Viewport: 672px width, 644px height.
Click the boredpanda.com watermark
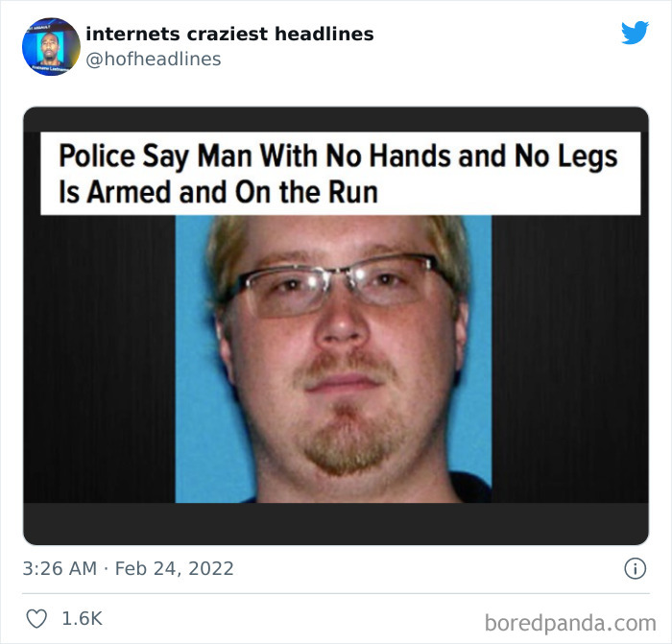570,623
